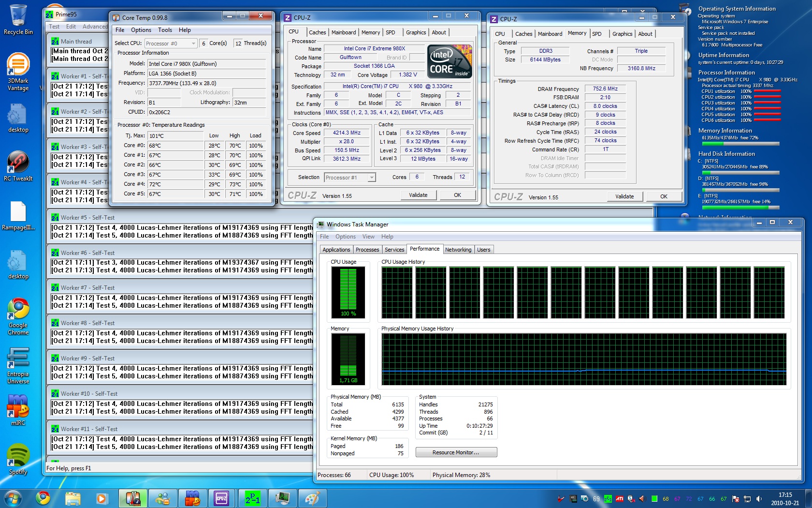Click the Memory 1,71 GB meter
Screen dimensions: 812x508
click(x=348, y=359)
